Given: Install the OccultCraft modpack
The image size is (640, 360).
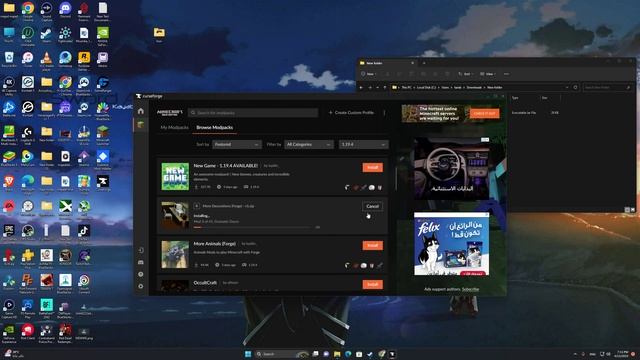Looking at the screenshot, I should tap(373, 284).
